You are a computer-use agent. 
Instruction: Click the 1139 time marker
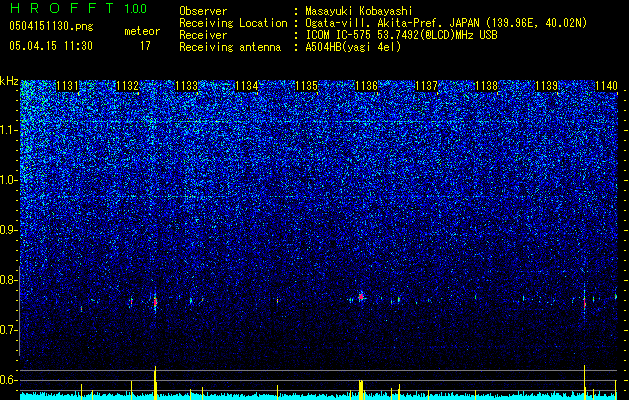[x=546, y=86]
